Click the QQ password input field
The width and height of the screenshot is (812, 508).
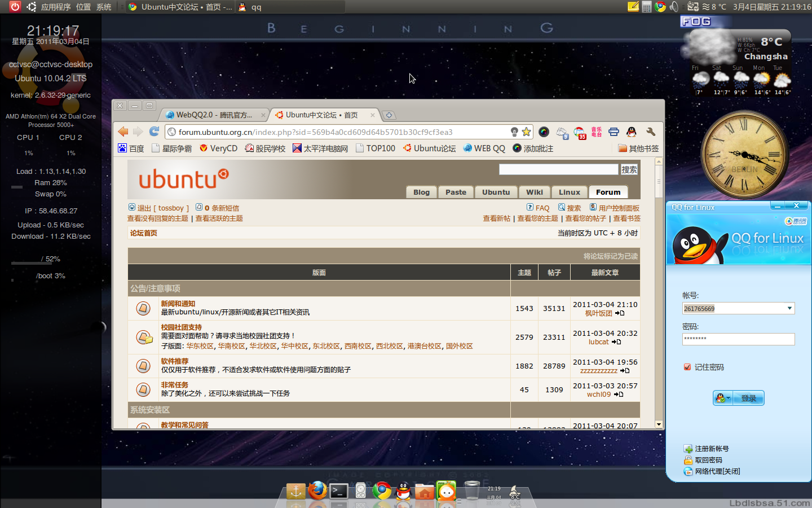coord(738,339)
